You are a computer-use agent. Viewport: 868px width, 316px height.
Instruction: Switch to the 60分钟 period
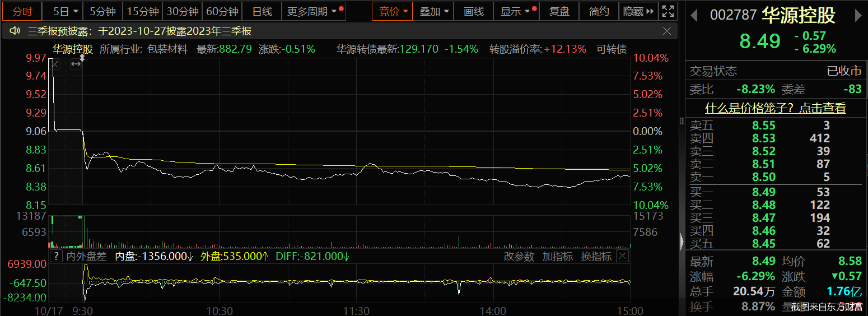tap(222, 11)
